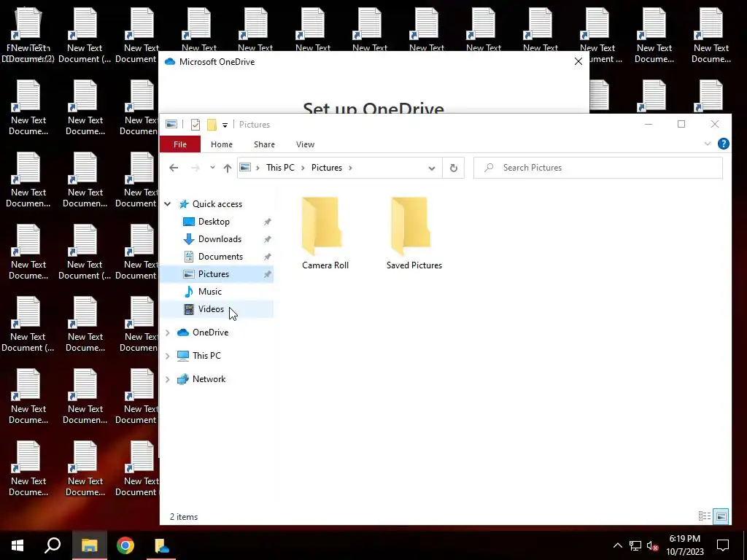Expand the This PC tree node
The height and width of the screenshot is (560, 747).
tap(168, 356)
